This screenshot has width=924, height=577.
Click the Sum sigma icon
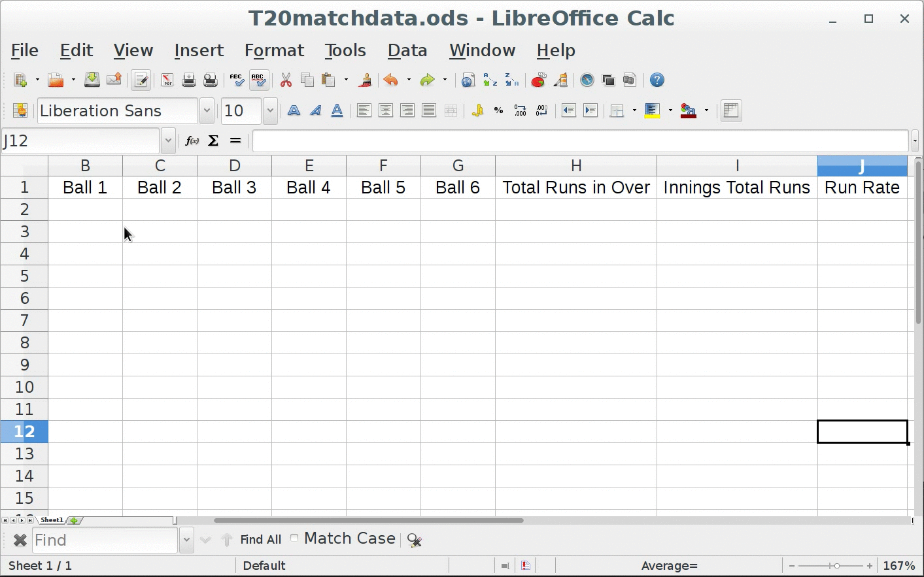pyautogui.click(x=213, y=141)
